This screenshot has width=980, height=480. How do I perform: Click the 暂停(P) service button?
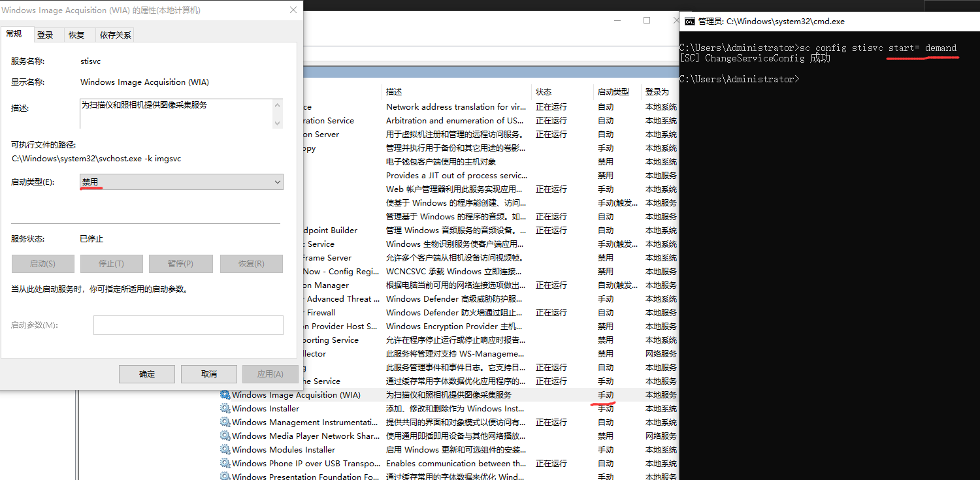click(180, 264)
